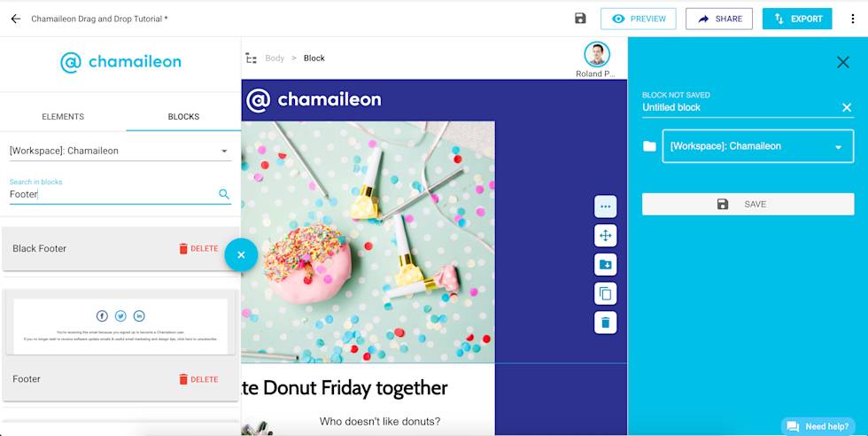Open the structure tree icon beside Body
This screenshot has height=436, width=868.
click(x=252, y=58)
